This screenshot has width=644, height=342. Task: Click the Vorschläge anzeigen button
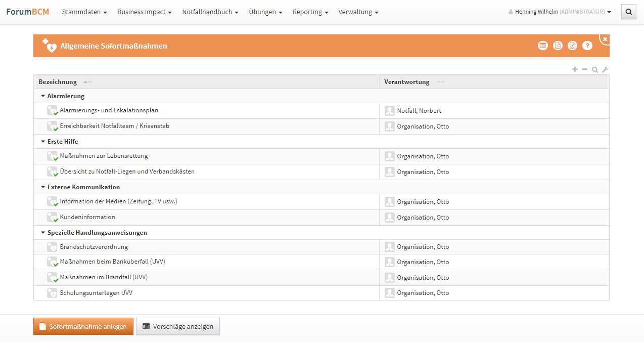coord(178,326)
